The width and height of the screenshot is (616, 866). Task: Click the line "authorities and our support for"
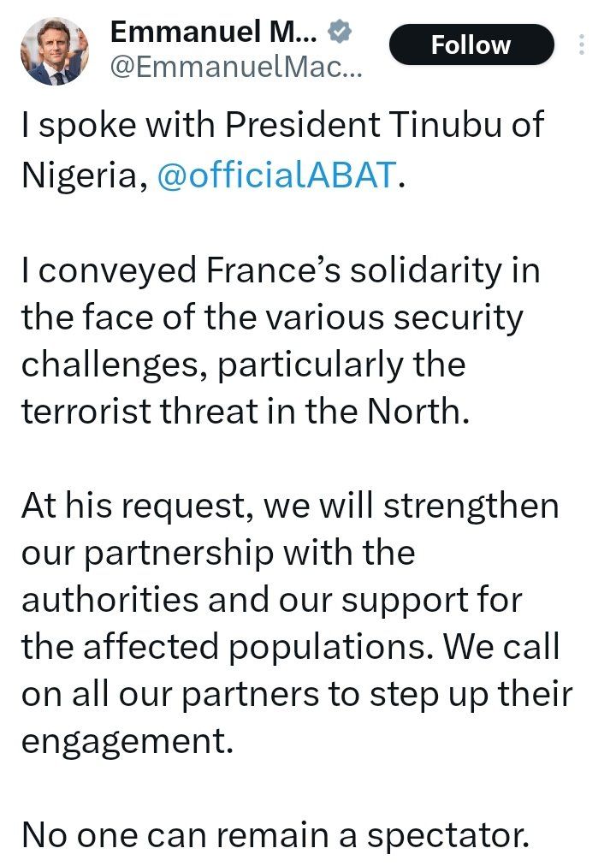271,600
